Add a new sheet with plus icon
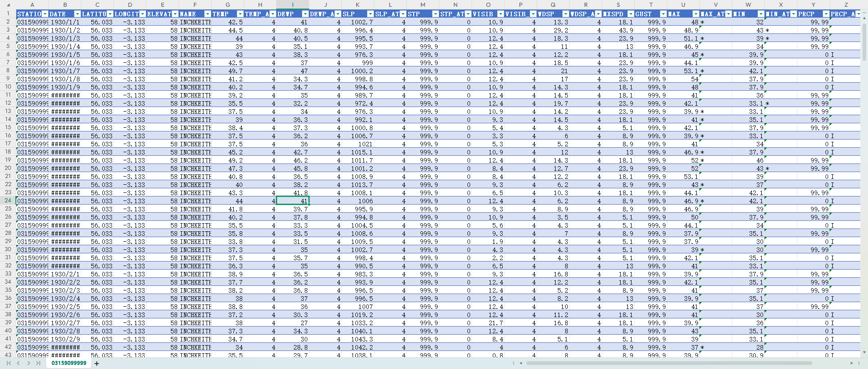This screenshot has width=868, height=369. click(97, 364)
